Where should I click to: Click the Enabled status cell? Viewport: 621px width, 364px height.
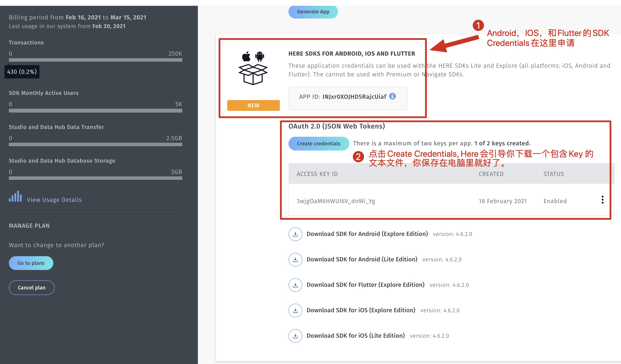555,201
